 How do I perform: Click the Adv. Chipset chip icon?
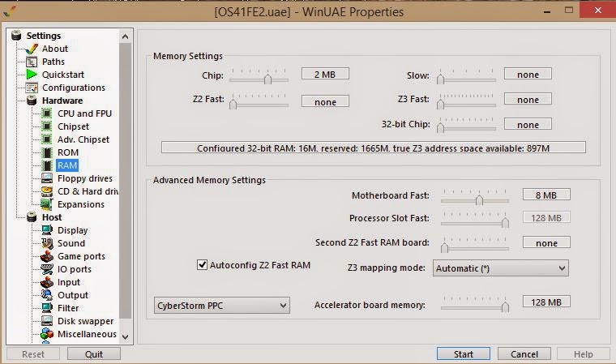47,139
